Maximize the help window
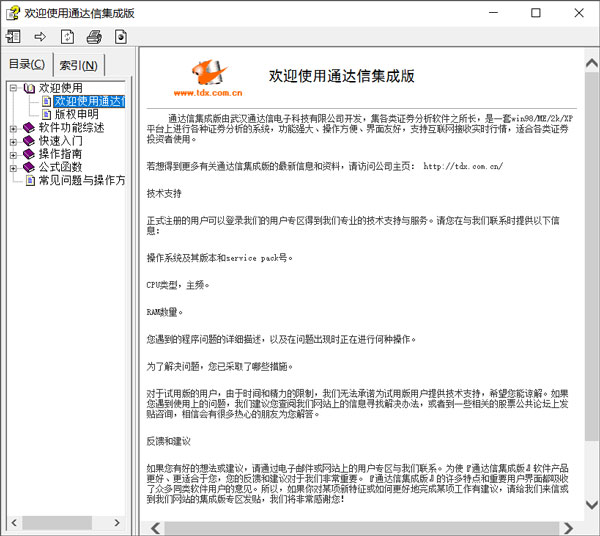This screenshot has height=536, width=600. click(x=536, y=13)
